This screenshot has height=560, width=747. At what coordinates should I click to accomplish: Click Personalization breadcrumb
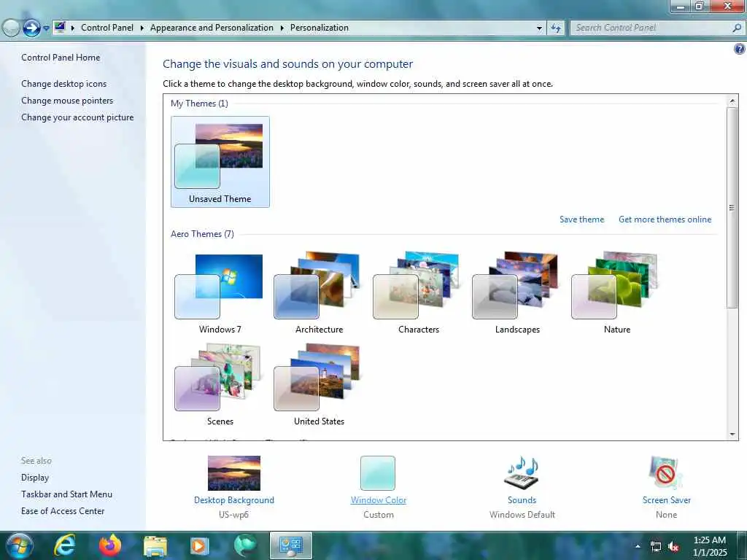[x=320, y=28]
